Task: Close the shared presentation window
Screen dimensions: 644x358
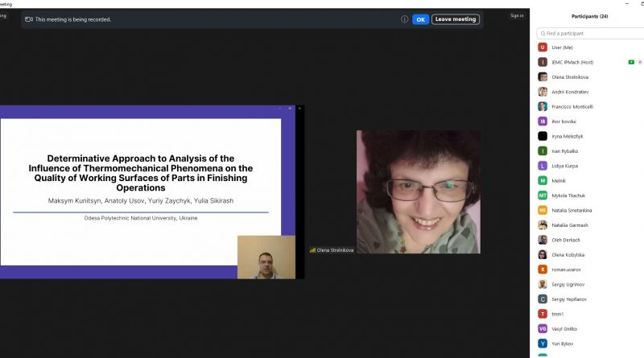Action: tap(299, 108)
